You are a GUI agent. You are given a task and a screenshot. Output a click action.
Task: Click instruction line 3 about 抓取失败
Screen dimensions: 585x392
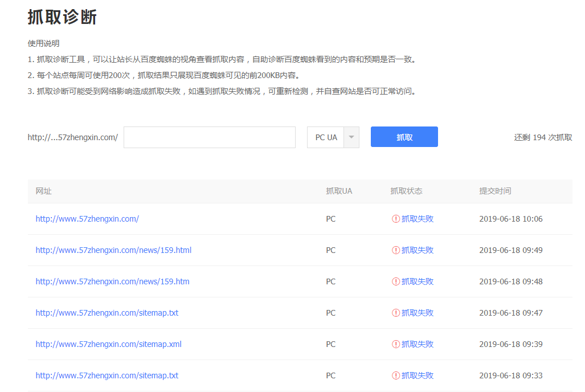click(x=223, y=92)
